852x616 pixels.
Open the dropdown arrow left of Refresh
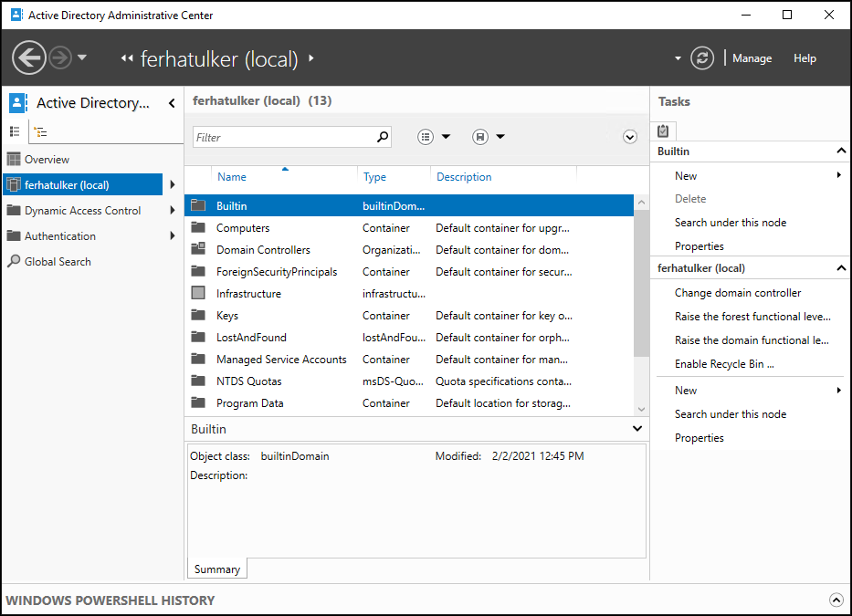pyautogui.click(x=678, y=58)
